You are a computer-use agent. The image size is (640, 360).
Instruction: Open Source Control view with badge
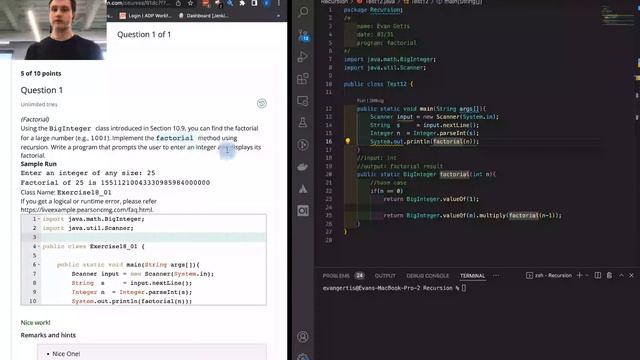point(303,36)
